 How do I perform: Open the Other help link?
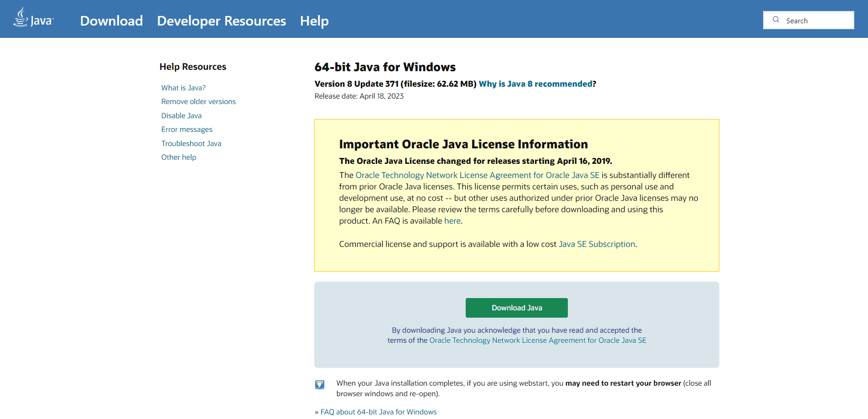[179, 157]
